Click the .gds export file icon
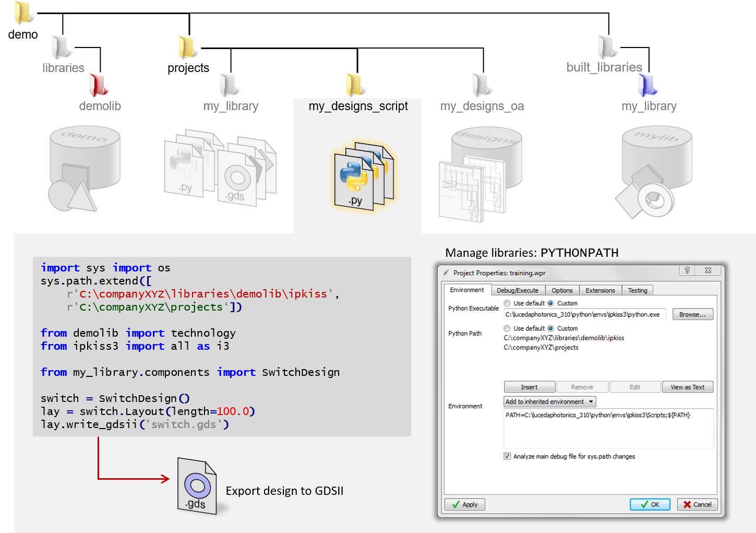 [197, 486]
